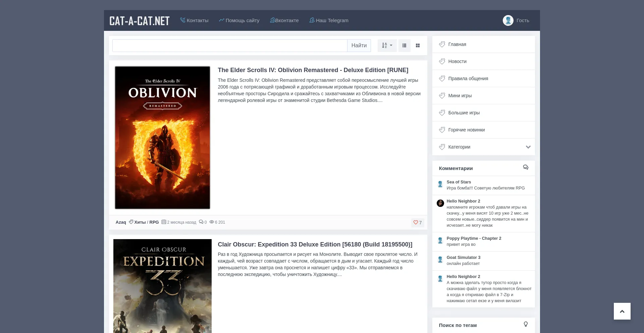Click the tag icon next to Категории

point(442,147)
